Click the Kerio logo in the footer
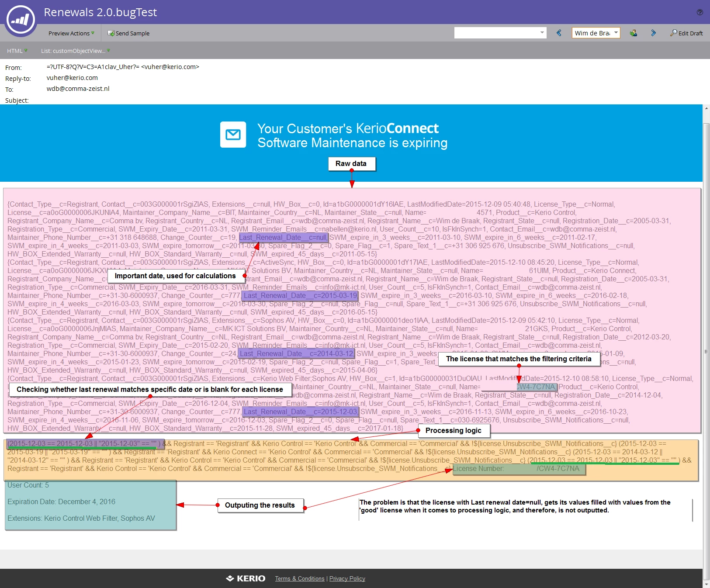Screen dimensions: 710x588 click(x=246, y=578)
